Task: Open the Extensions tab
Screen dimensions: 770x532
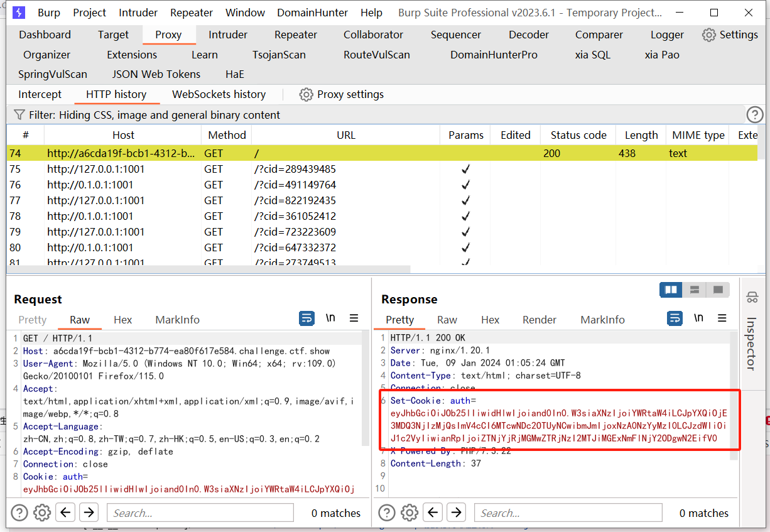Action: pos(132,55)
